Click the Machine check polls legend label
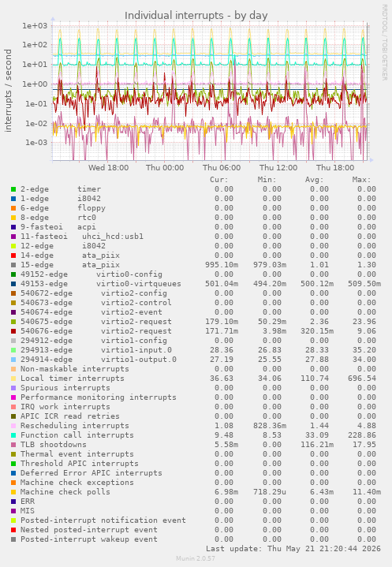The width and height of the screenshot is (392, 567). (65, 492)
